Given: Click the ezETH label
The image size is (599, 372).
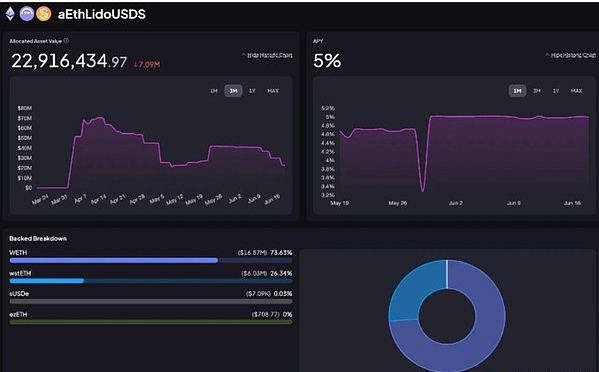Looking at the screenshot, I should pos(18,314).
